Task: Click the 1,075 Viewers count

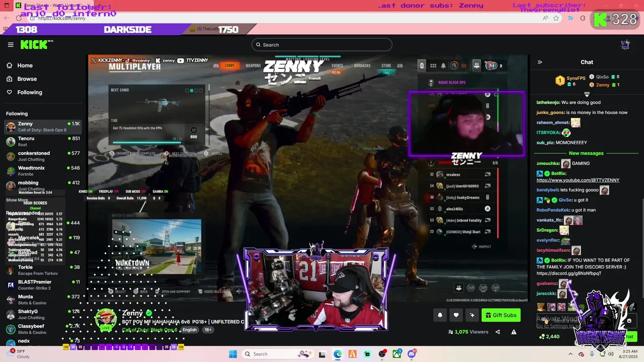Action: coord(468,332)
